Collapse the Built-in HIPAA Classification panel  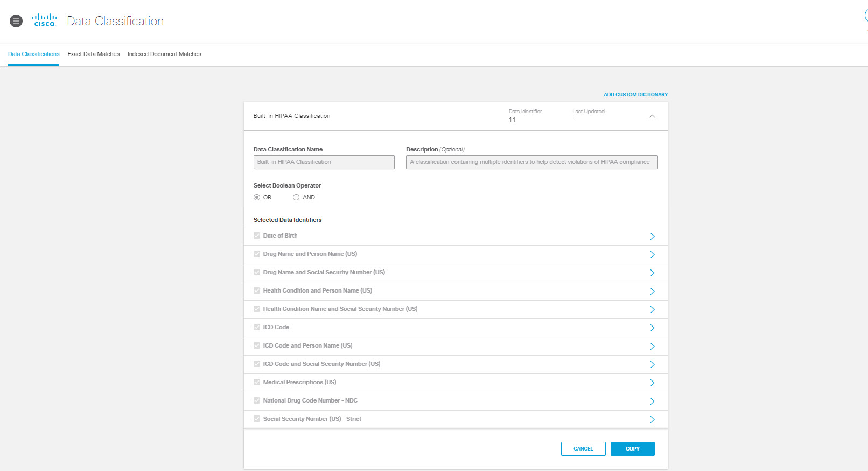click(652, 116)
